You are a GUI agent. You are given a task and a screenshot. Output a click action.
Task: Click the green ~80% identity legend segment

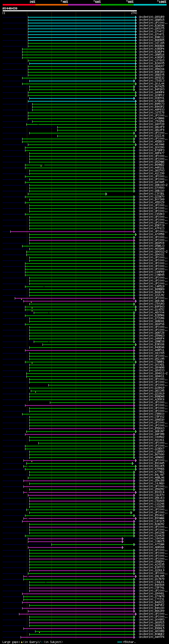point(117,5)
